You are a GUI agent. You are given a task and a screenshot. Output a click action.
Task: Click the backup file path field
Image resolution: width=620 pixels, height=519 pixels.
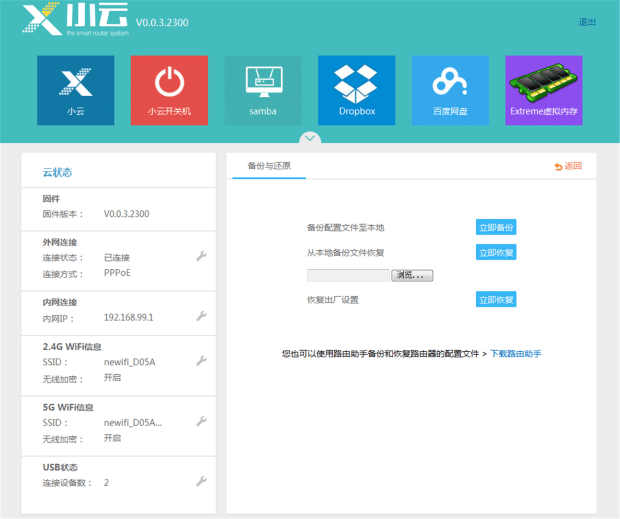[348, 275]
